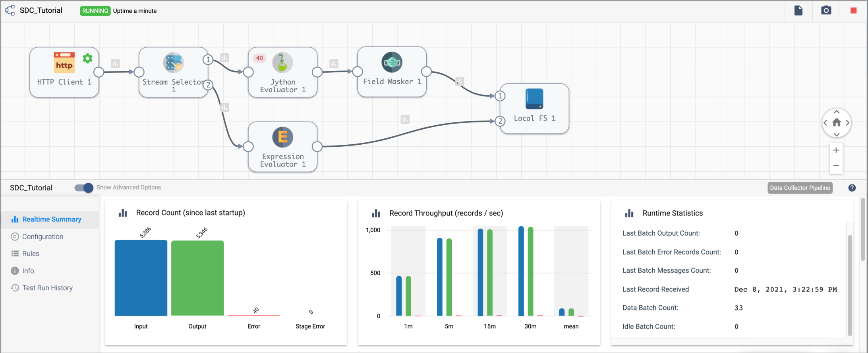This screenshot has width=868, height=353.
Task: Select the Field Masker 1 stage icon
Action: point(392,62)
